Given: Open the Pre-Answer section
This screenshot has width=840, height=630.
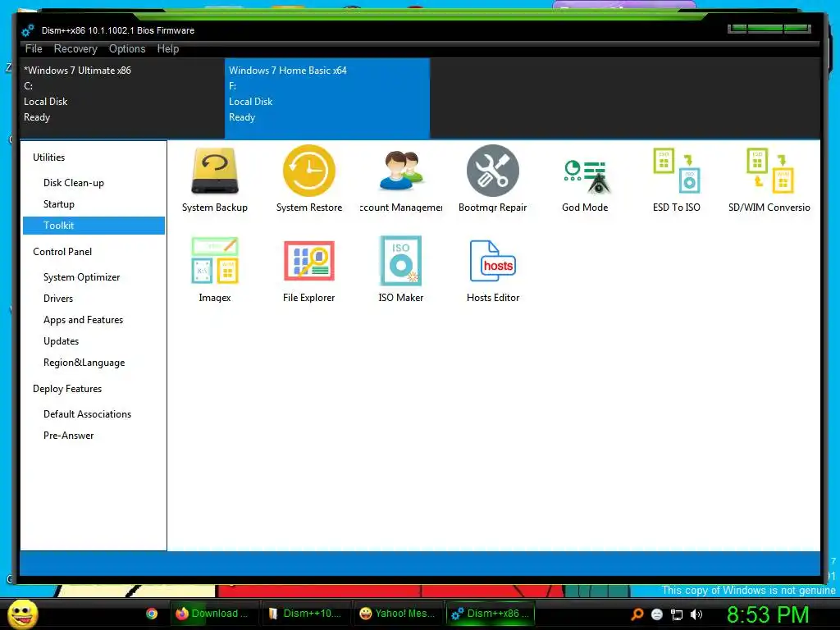Looking at the screenshot, I should click(69, 436).
